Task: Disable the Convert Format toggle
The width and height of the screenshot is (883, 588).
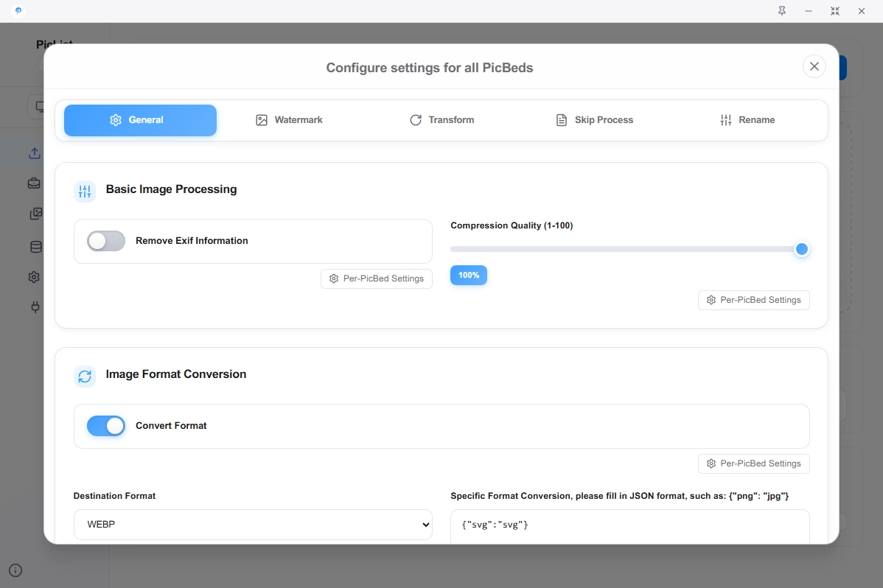Action: tap(106, 426)
